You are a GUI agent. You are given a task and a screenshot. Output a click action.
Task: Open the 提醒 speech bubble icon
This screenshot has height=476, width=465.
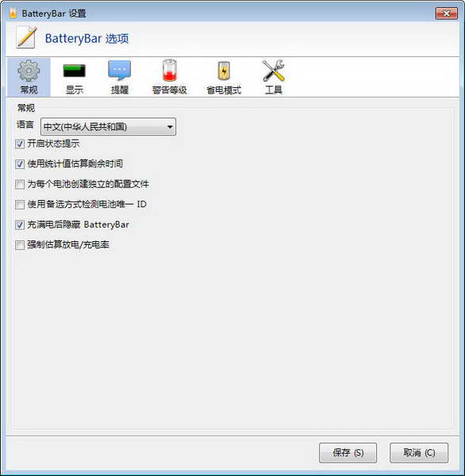coord(120,70)
